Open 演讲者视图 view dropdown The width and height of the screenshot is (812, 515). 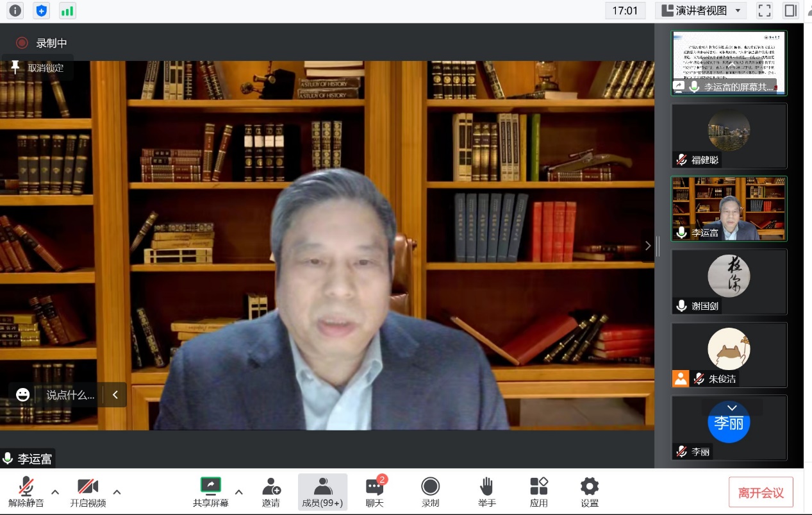point(700,10)
